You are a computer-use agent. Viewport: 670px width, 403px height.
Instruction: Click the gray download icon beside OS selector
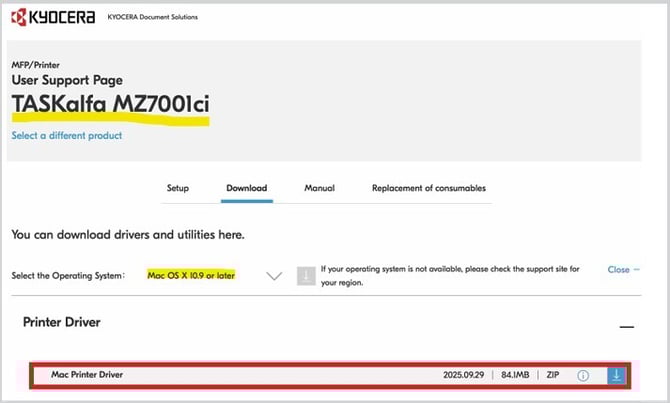click(x=306, y=275)
